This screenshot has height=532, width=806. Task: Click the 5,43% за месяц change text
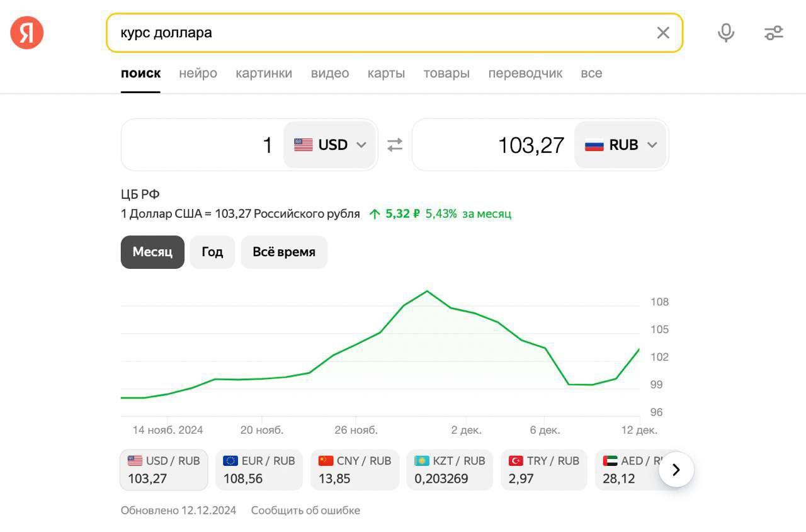tap(468, 214)
